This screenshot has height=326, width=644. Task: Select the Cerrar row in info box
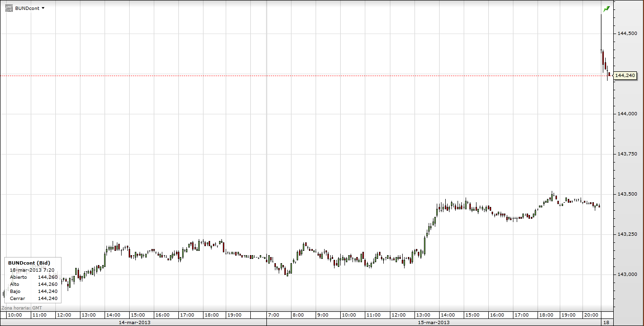click(x=34, y=298)
